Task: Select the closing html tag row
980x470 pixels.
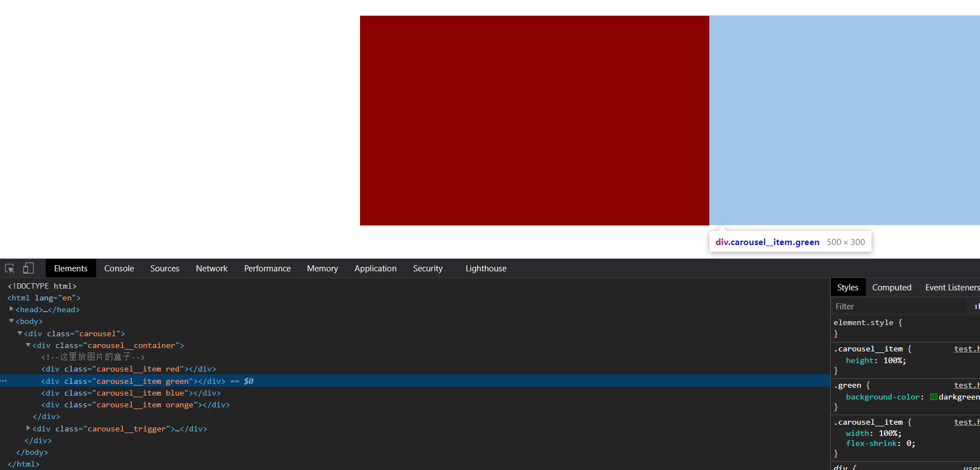Action: [415, 464]
